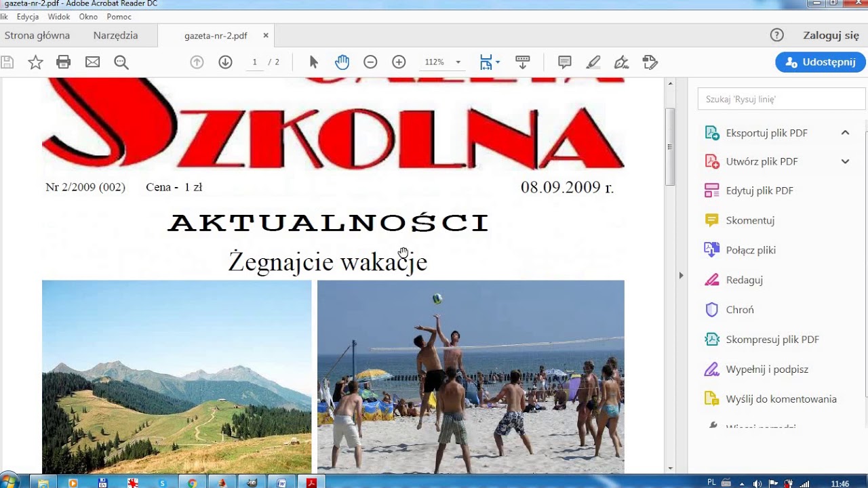
Task: Add the file to starred with star icon
Action: coord(35,62)
